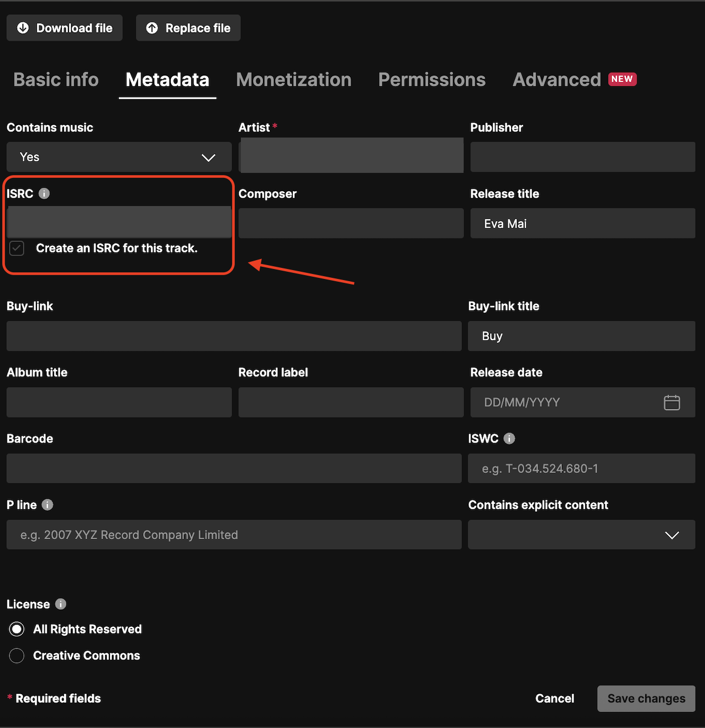Click the P line info icon
705x728 pixels.
pos(47,504)
